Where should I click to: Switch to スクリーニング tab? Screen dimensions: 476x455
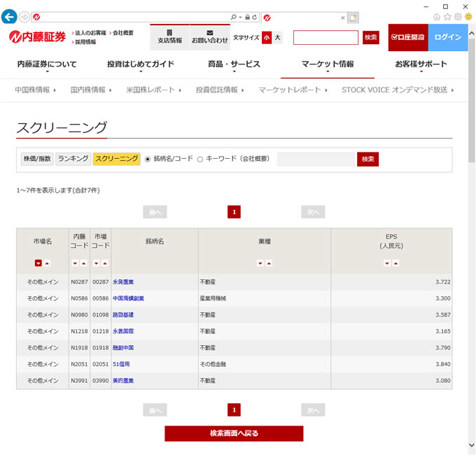117,159
